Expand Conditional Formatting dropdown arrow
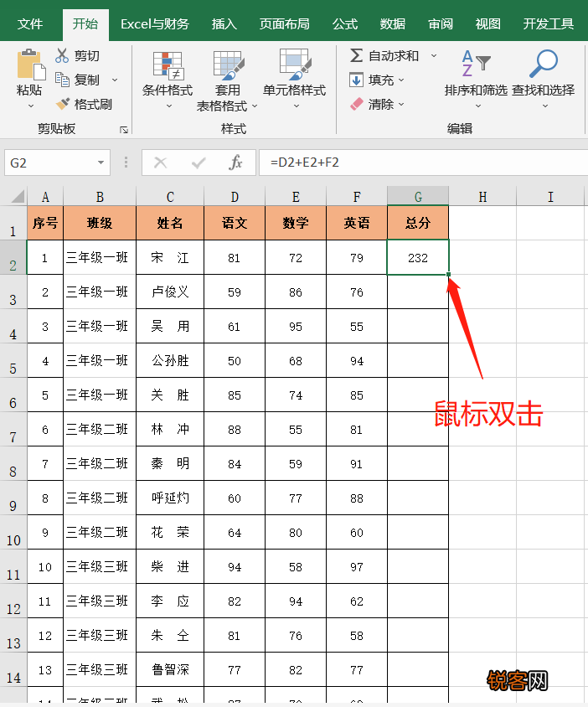The image size is (588, 707). pos(169,106)
